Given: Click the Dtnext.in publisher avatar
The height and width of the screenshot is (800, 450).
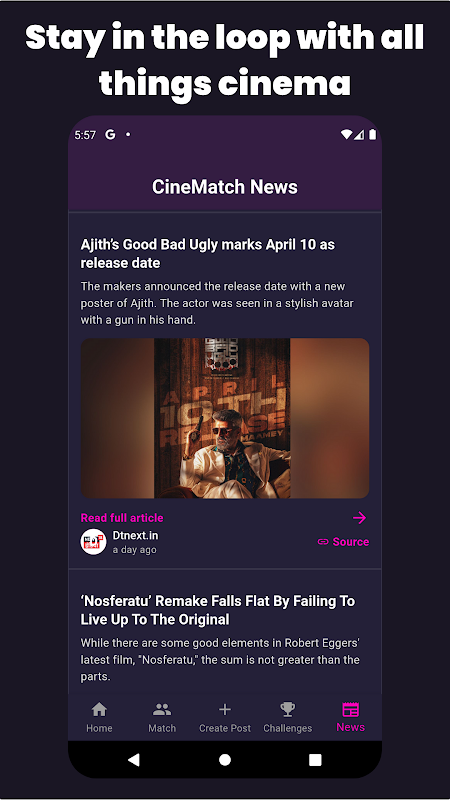Looking at the screenshot, I should [93, 542].
